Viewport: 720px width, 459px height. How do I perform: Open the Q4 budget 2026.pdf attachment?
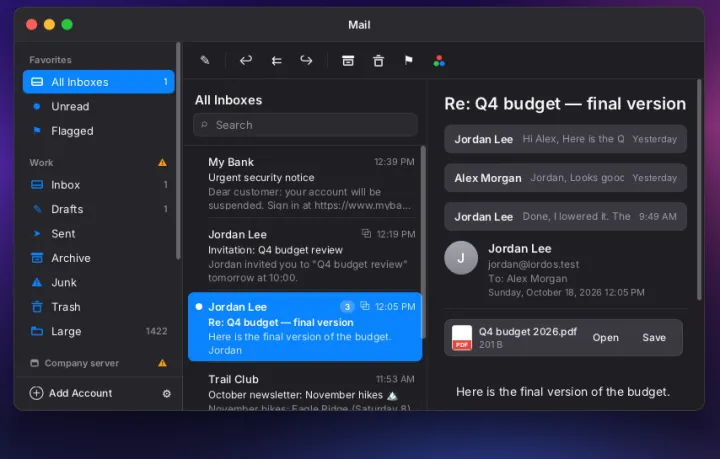point(605,338)
